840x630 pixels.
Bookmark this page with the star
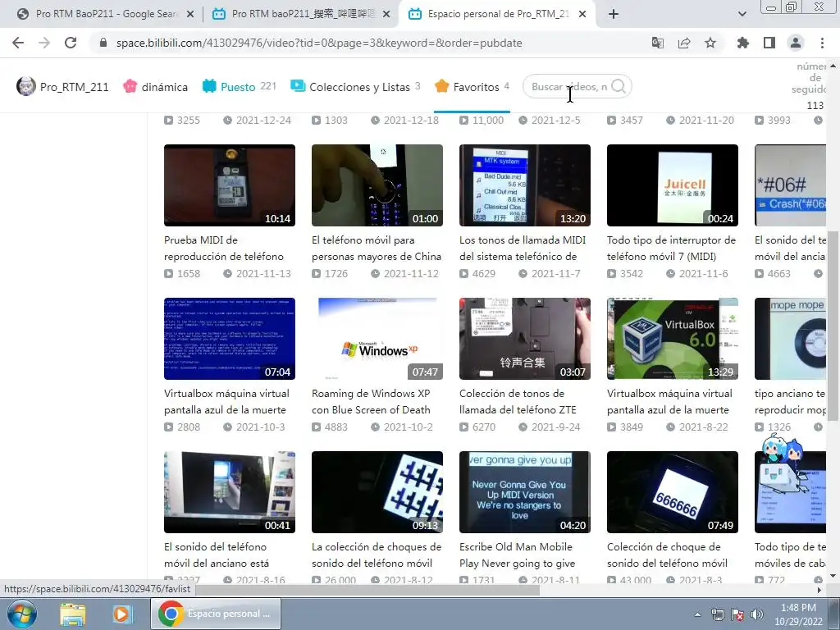point(710,43)
